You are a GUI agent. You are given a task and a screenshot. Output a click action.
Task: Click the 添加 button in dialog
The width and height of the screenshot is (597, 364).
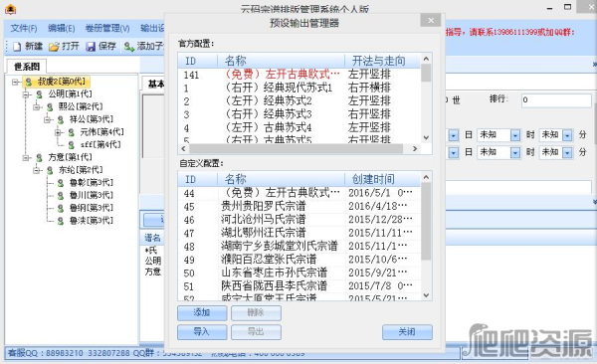tap(202, 313)
